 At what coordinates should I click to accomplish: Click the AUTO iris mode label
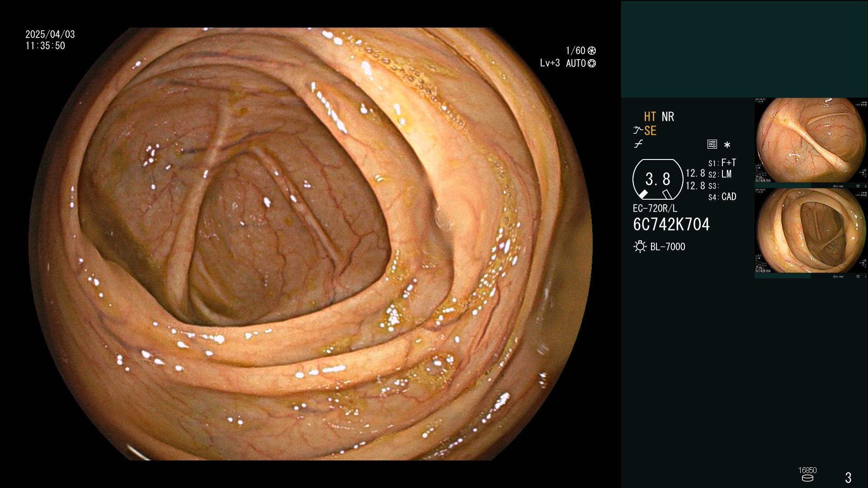pyautogui.click(x=576, y=63)
